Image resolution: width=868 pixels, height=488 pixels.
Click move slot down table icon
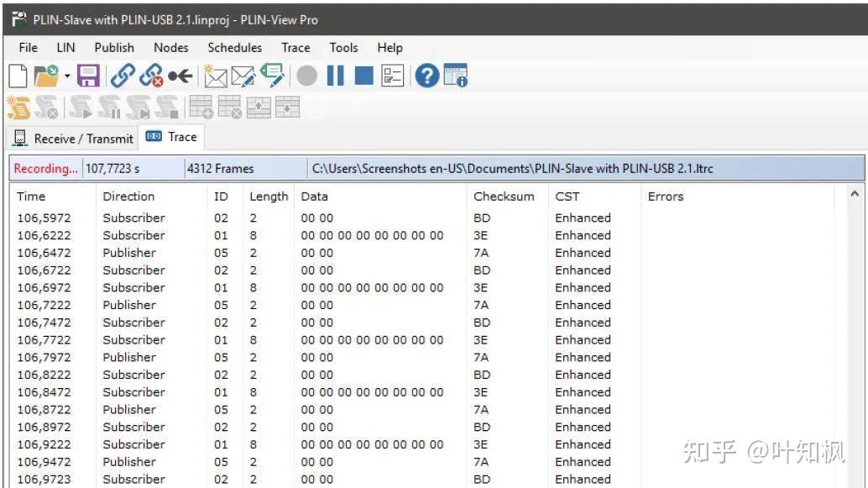click(287, 107)
